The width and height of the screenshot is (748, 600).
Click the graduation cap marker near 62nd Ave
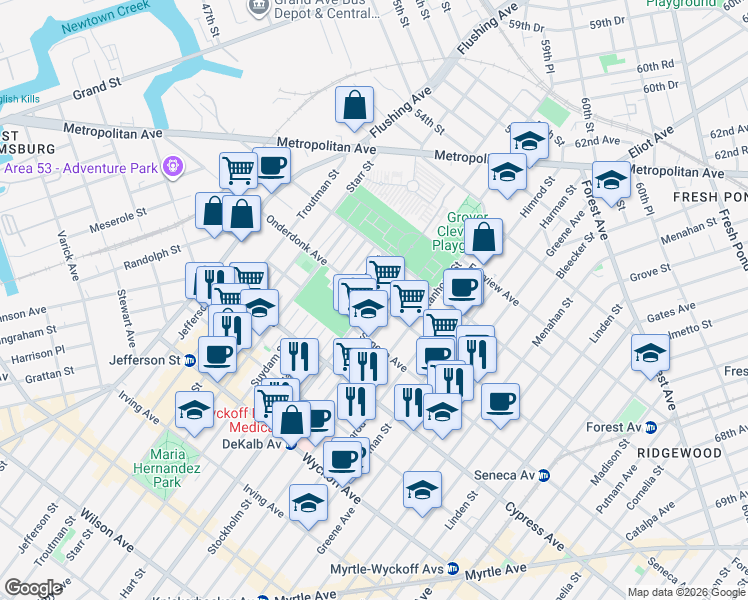tap(529, 141)
